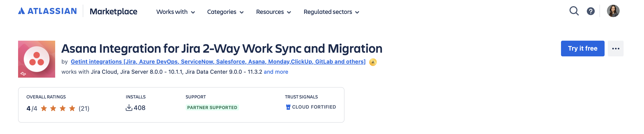Viewport: 644px width, 134px height.
Task: Click the Trust Signals label
Action: [x=301, y=97]
